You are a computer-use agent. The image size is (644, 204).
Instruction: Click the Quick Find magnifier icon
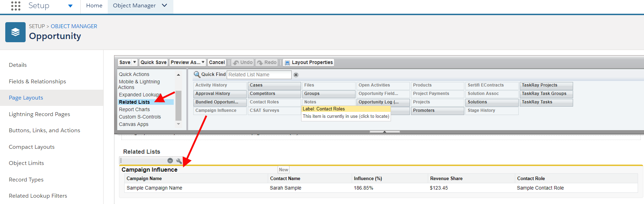tap(197, 75)
